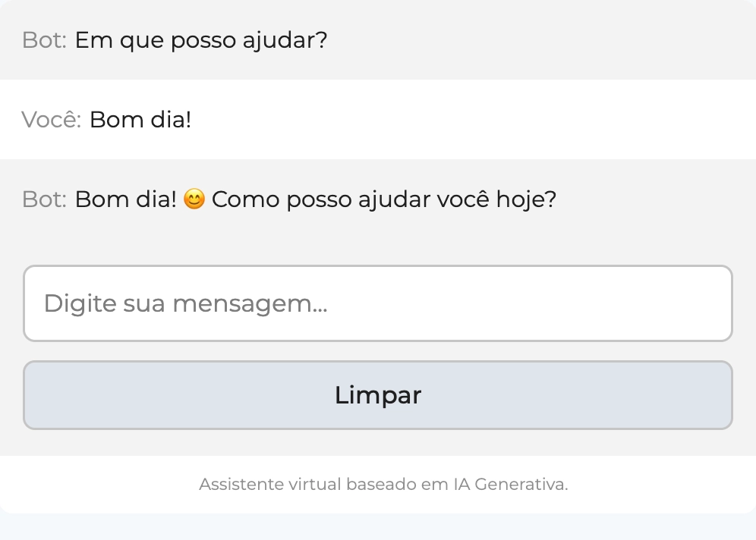Click the word "ajudar?" in the first bot message
756x540 pixels.
(285, 40)
